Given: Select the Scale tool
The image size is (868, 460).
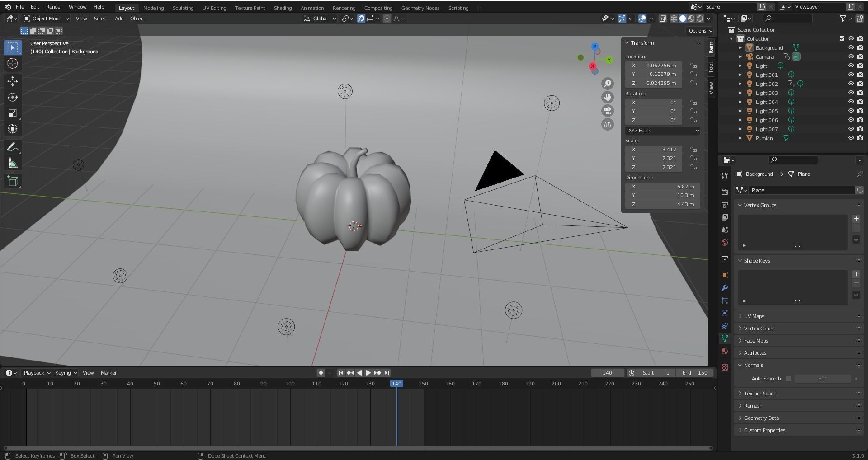Looking at the screenshot, I should 13,113.
